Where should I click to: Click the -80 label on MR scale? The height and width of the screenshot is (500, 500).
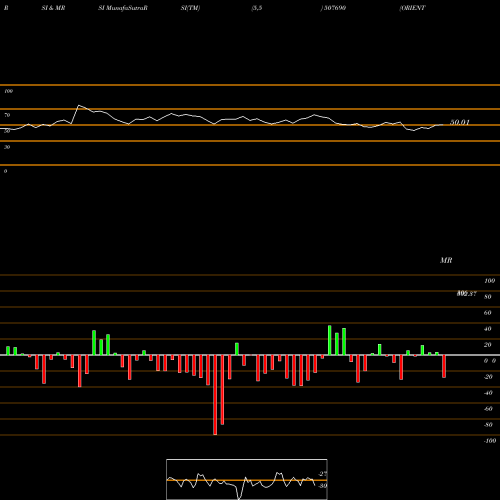click(488, 425)
